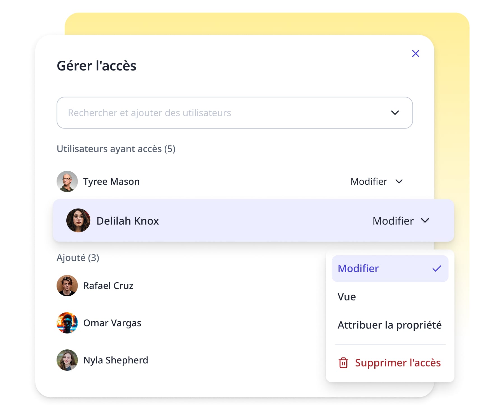Close the Gérer l'accès dialog
The height and width of the screenshot is (420, 504).
tap(416, 53)
